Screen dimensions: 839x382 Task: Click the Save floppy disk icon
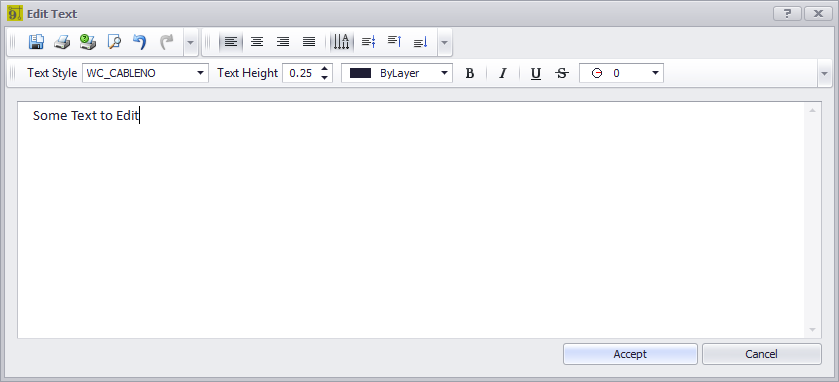[36, 42]
